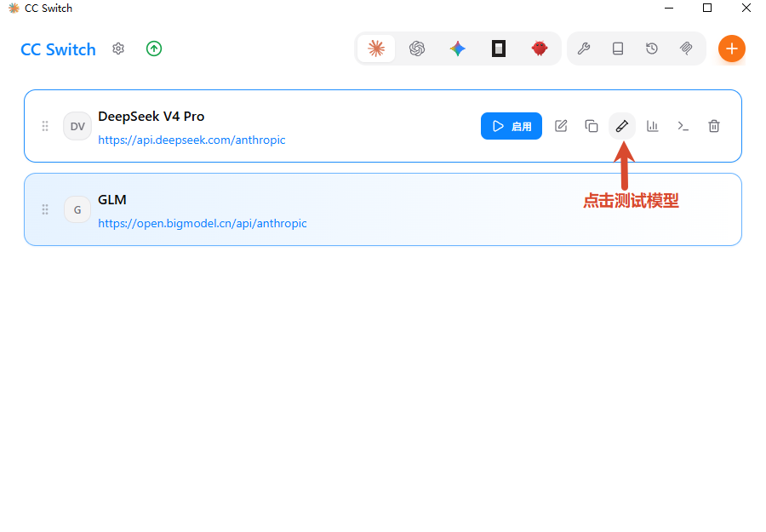Viewport: 766px width, 532px height.
Task: Grab the GLM drag handle
Action: pos(45,209)
